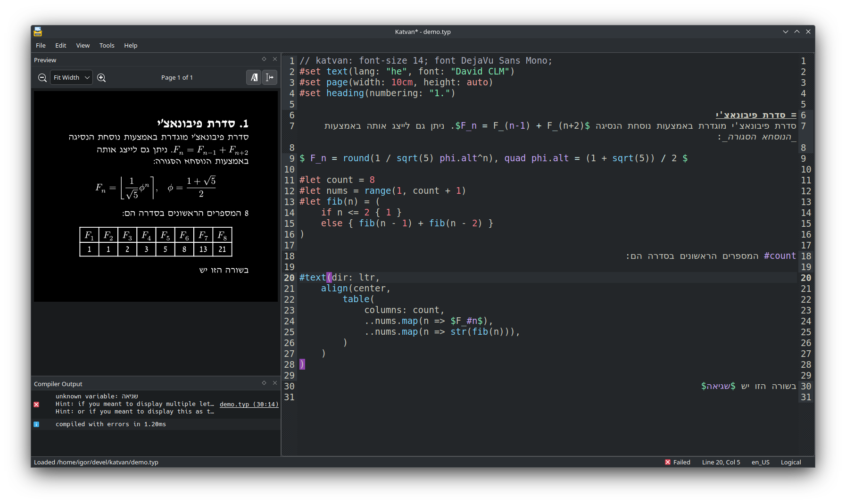The width and height of the screenshot is (846, 504).
Task: Open the Help menu
Action: (x=131, y=46)
